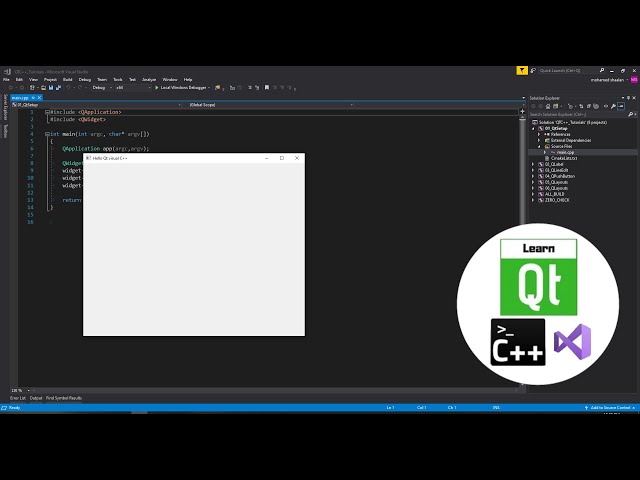This screenshot has height=480, width=640.
Task: Expand the 04_QPushButton project
Action: pos(533,176)
